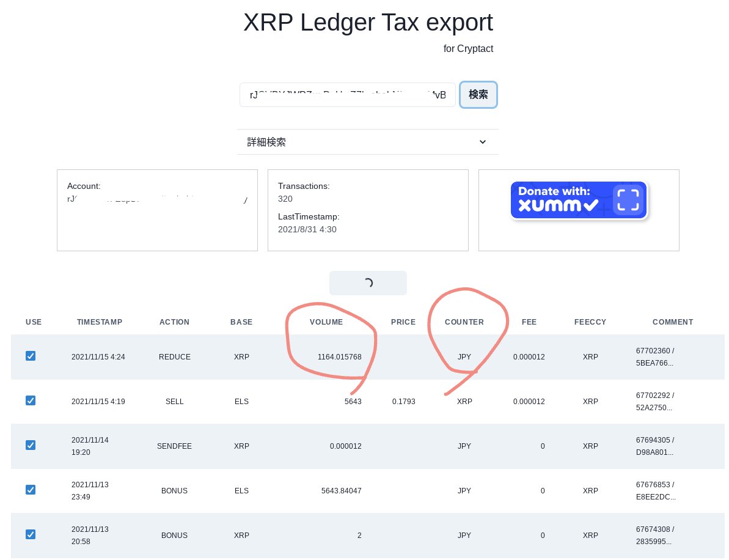Click the TIMESTAMP column header
The height and width of the screenshot is (560, 729).
pos(100,322)
